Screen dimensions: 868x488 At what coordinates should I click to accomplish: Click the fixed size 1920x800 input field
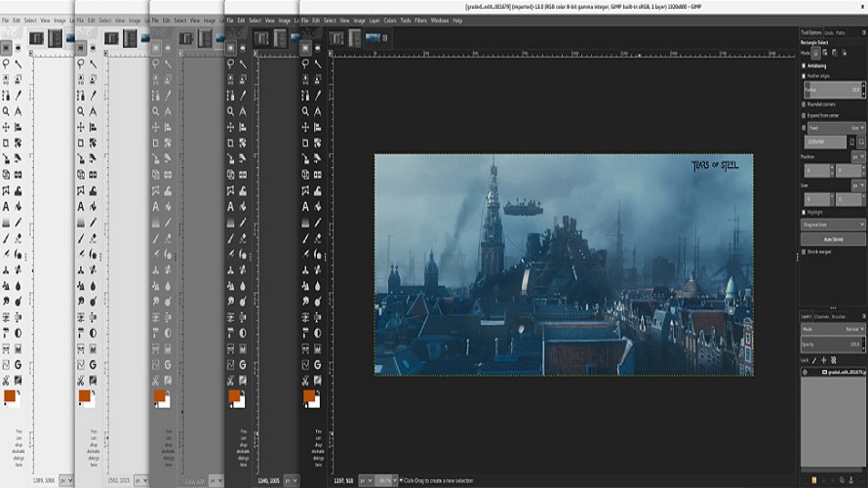click(x=824, y=142)
